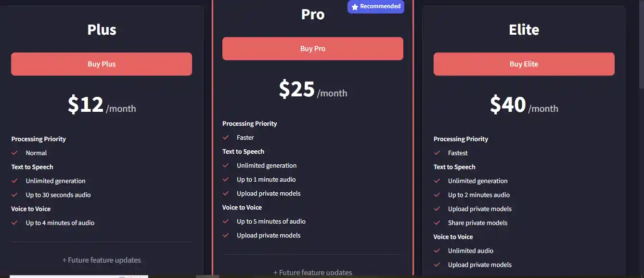Click the $40 /month Elite price

524,105
